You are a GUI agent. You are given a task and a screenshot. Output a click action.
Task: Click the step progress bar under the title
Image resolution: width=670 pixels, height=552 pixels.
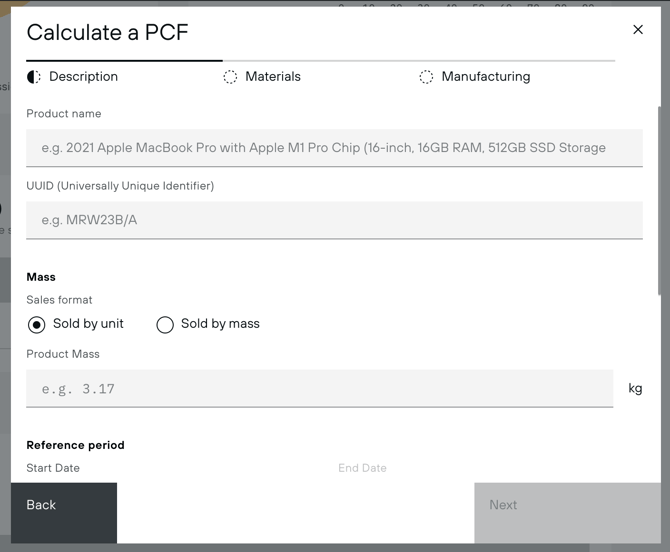(320, 61)
